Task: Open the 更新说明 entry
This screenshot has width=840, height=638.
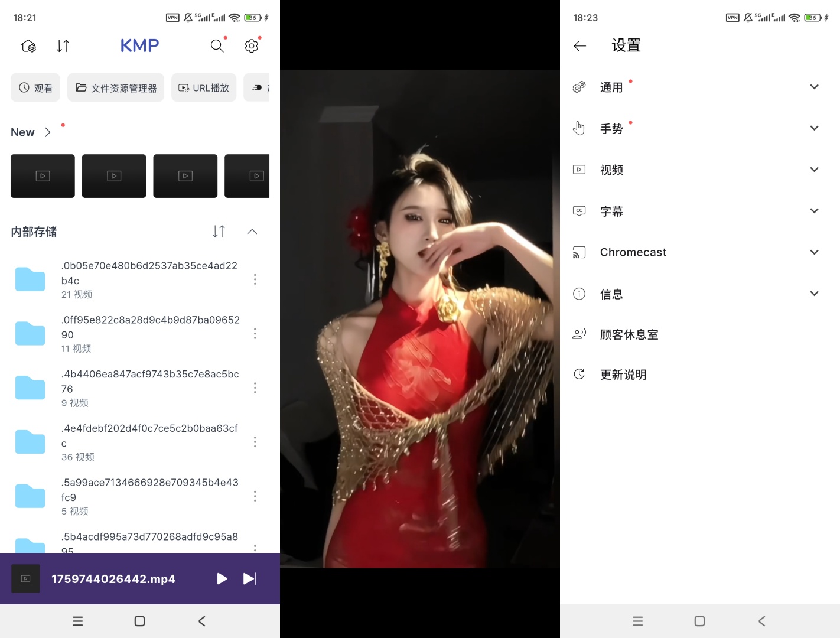Action: (623, 375)
